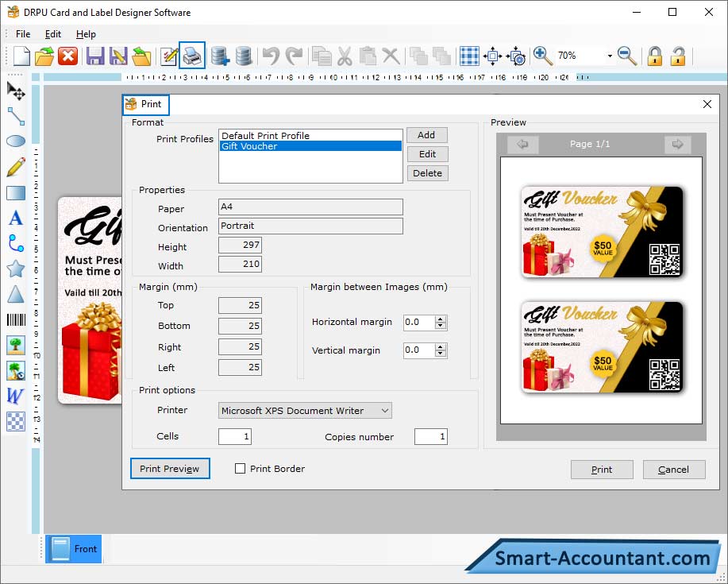Click the open padlock unlock icon

(x=678, y=56)
